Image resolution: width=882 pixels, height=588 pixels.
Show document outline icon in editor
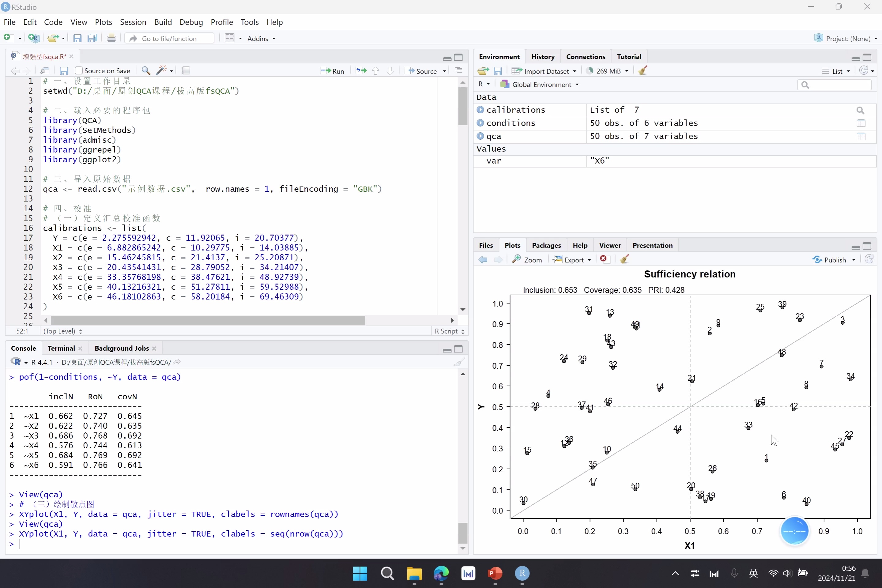coord(459,70)
